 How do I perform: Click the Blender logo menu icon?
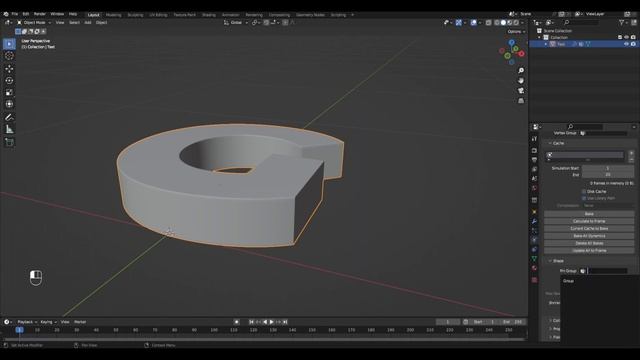coord(6,14)
